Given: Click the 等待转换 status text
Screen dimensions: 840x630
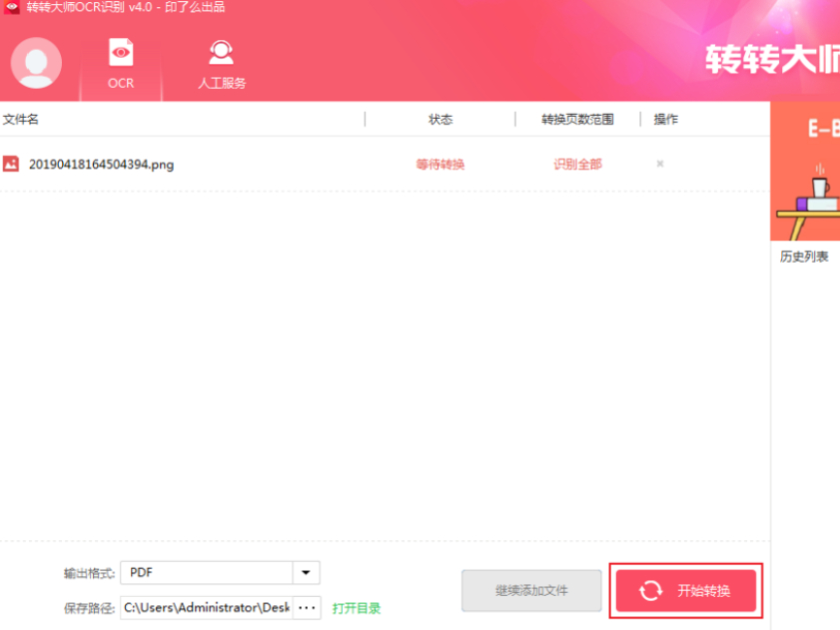Looking at the screenshot, I should coord(439,165).
